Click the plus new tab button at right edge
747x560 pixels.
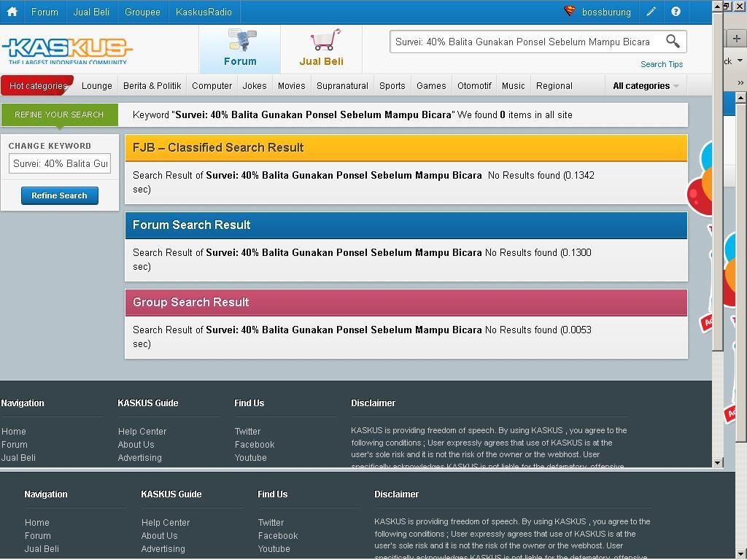tap(737, 39)
